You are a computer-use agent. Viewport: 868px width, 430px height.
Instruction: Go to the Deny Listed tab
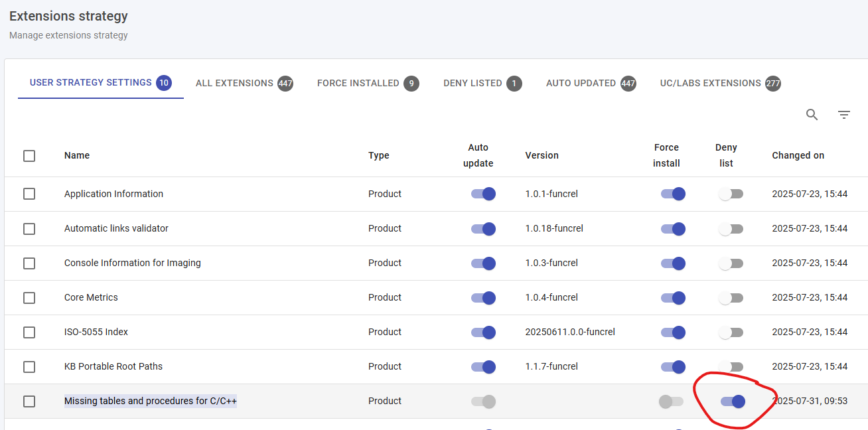click(x=482, y=84)
